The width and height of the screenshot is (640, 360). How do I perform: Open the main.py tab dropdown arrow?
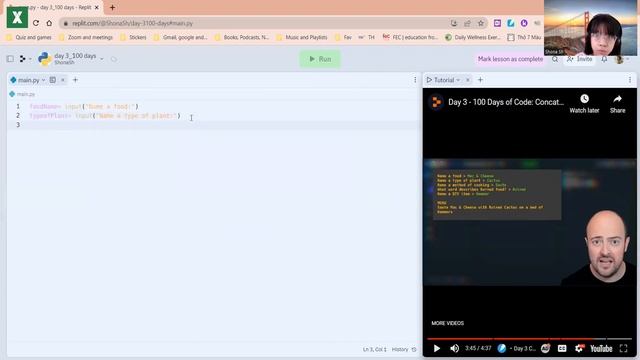point(43,80)
